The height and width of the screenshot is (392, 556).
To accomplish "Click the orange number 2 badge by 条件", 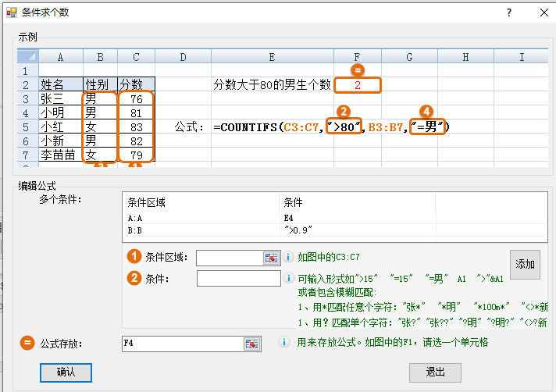I will point(134,278).
